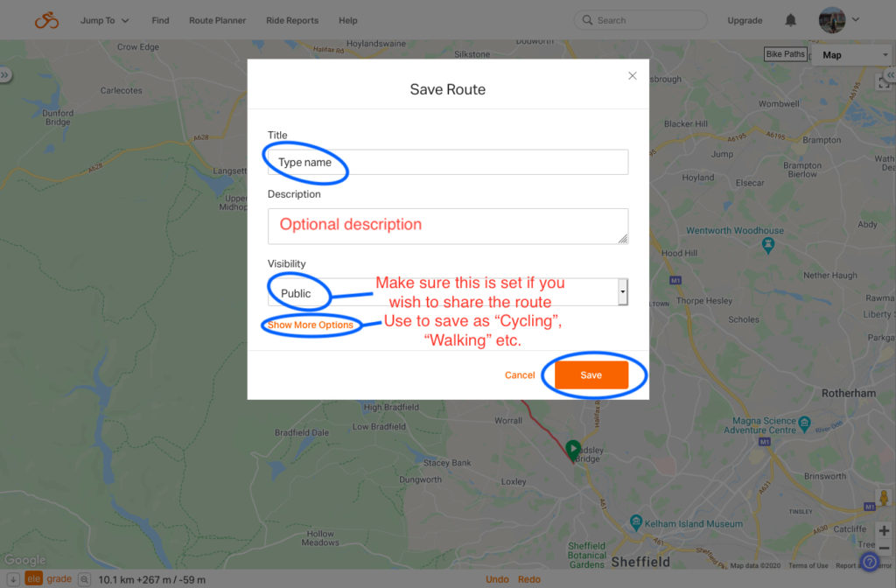The height and width of the screenshot is (588, 896).
Task: Click the download arrow icon in bottom bar
Action: 12,579
